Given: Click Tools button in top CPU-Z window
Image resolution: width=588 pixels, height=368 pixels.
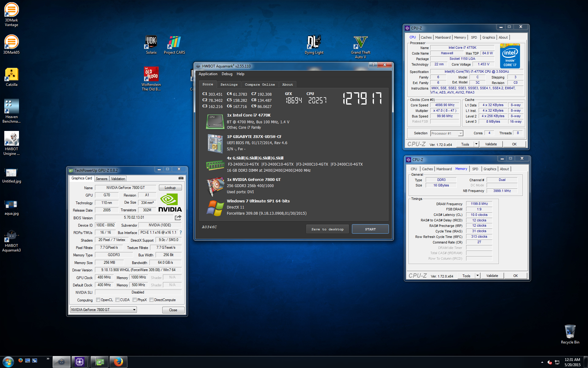Looking at the screenshot, I should click(465, 144).
